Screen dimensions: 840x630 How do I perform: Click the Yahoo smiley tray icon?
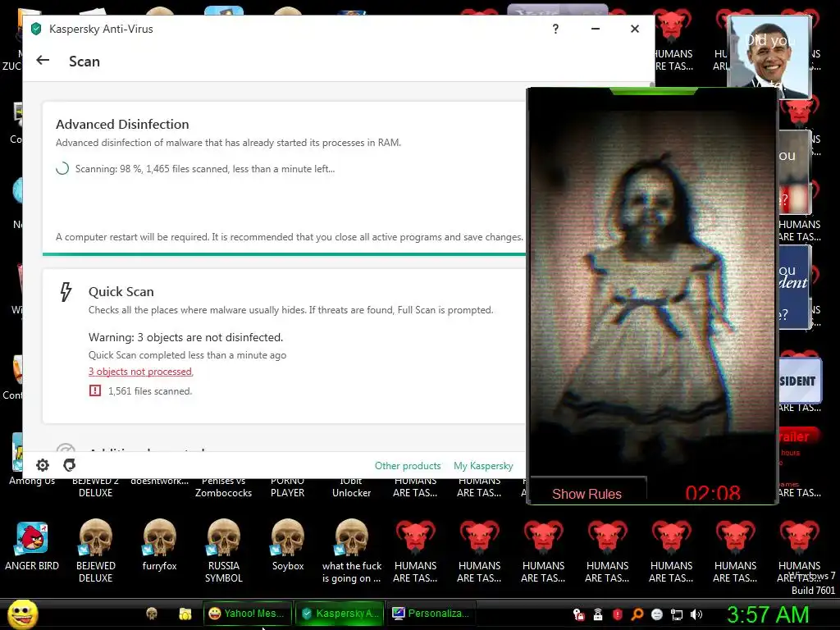[x=657, y=614]
